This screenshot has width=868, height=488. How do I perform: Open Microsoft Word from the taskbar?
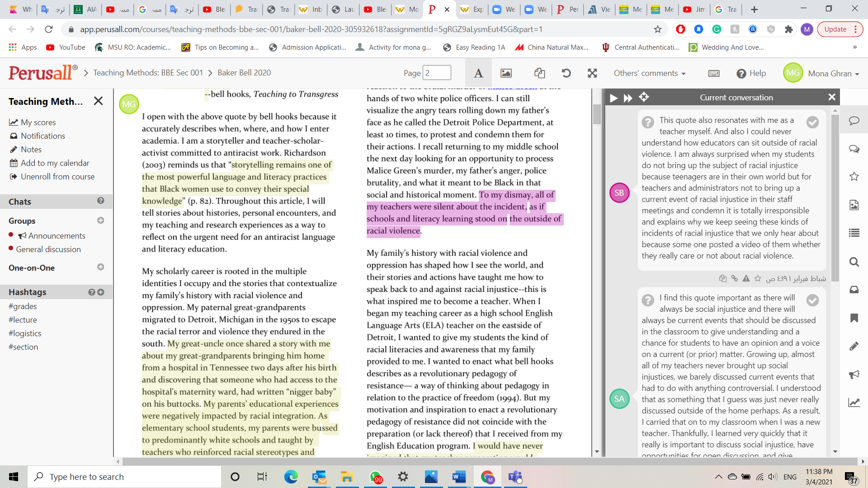(459, 477)
